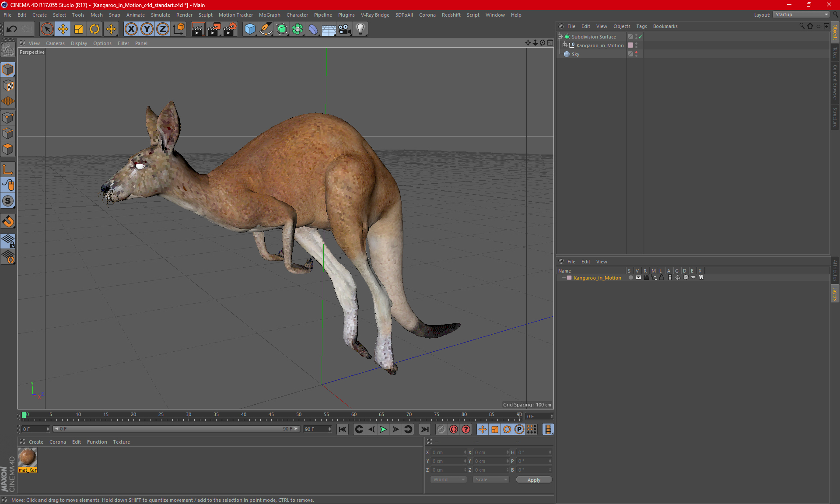Open the Bend deformer icon
Viewport: 840px width, 504px height.
(x=313, y=29)
